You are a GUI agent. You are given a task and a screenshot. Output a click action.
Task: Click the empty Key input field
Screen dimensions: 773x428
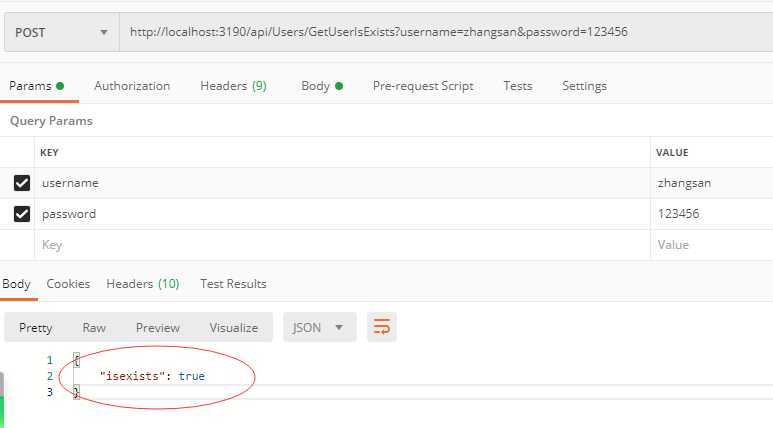[x=342, y=245]
